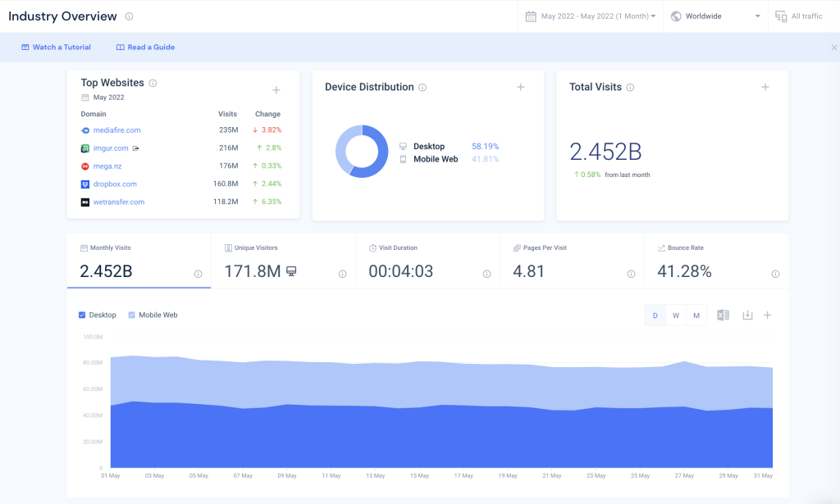This screenshot has height=504, width=840.
Task: Add Total Visits widget via plus icon
Action: click(765, 86)
